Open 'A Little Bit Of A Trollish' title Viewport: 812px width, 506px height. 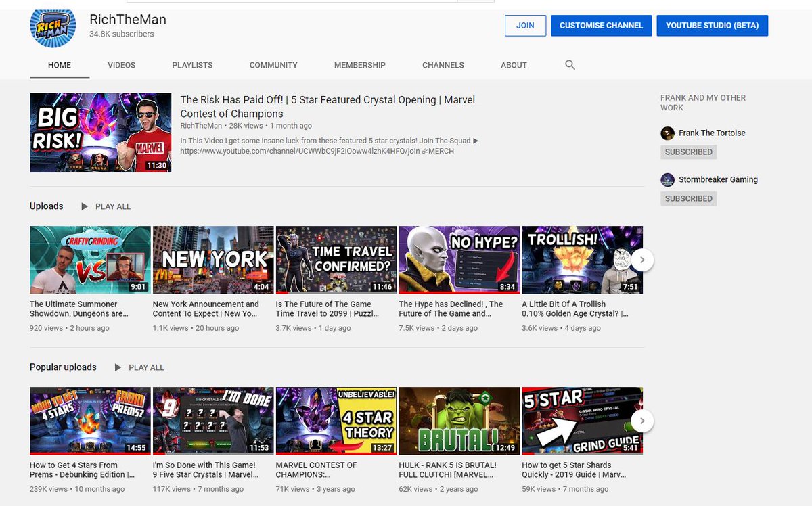tap(575, 309)
